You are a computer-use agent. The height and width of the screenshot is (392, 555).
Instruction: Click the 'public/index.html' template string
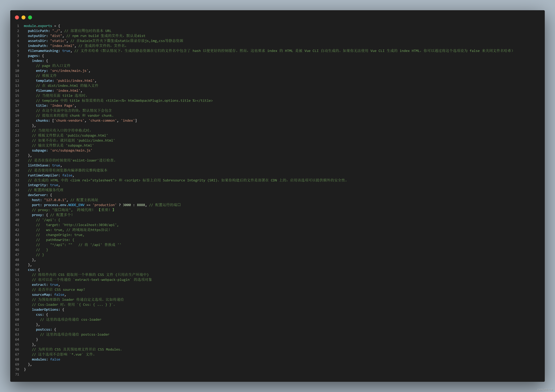pos(75,81)
